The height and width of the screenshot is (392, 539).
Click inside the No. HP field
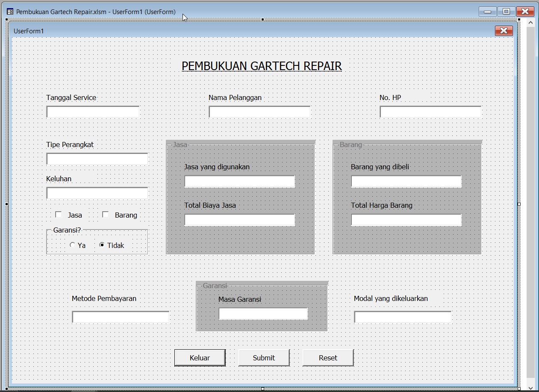click(430, 111)
